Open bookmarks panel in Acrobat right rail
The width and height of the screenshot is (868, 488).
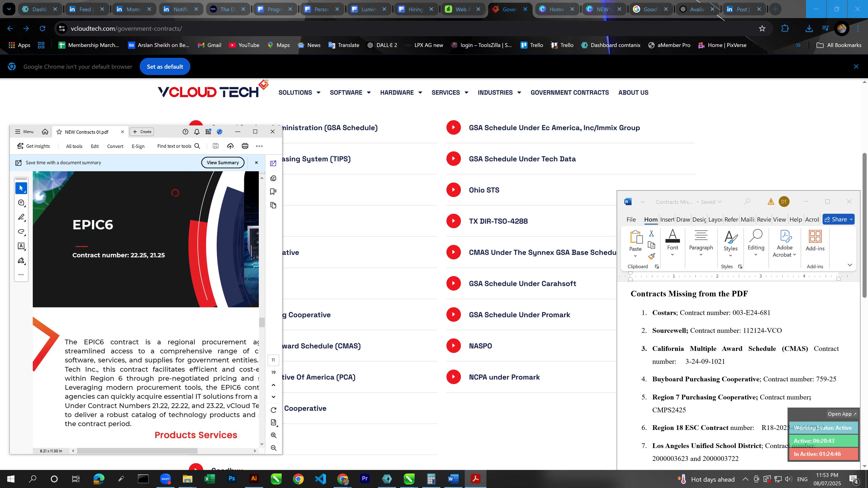tap(273, 192)
